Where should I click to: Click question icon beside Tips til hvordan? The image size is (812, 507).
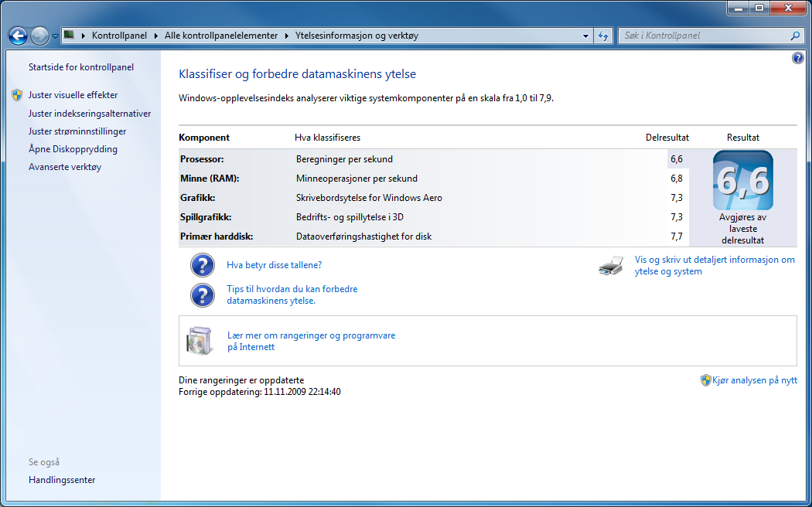[x=203, y=295]
